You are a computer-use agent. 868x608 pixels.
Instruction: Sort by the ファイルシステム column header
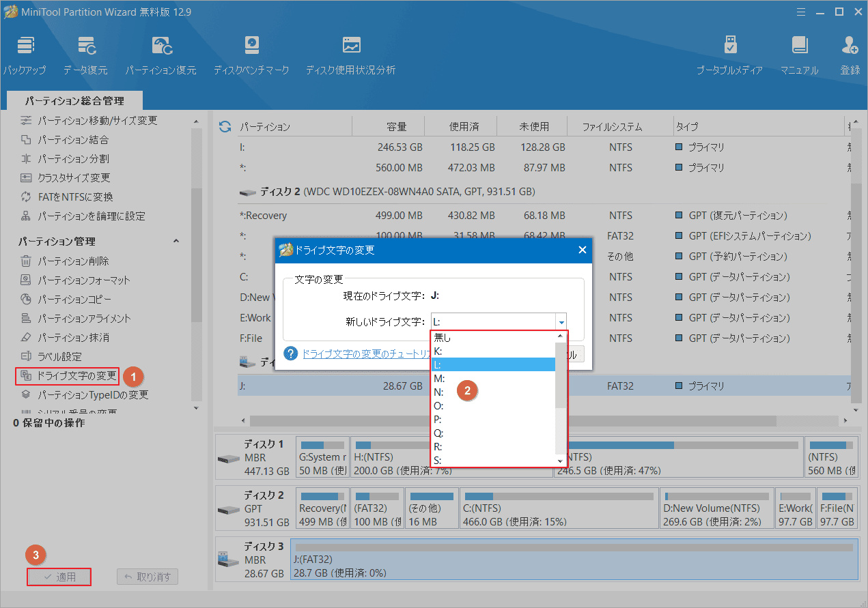[621, 127]
